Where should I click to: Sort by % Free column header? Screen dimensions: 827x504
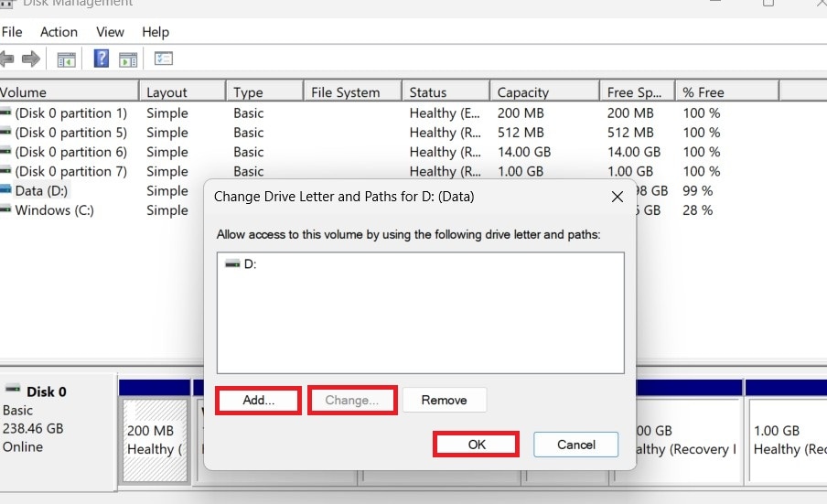726,92
